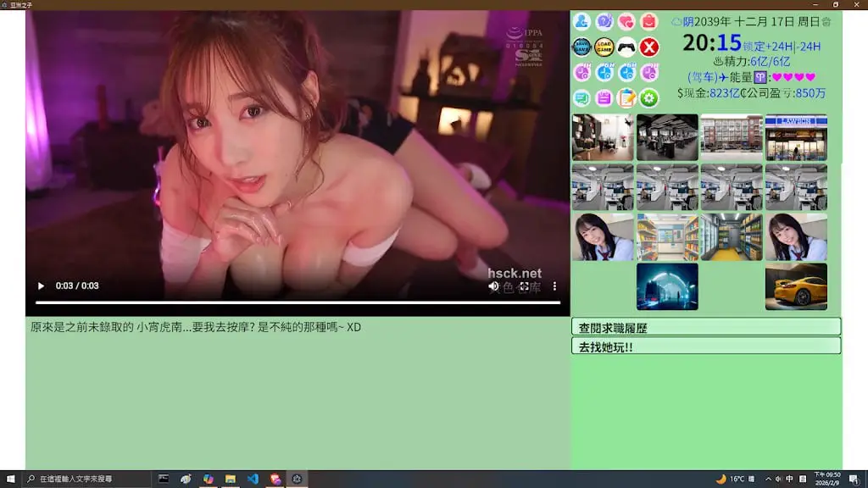868x488 pixels.
Task: Advance time with +24H
Action: point(779,47)
